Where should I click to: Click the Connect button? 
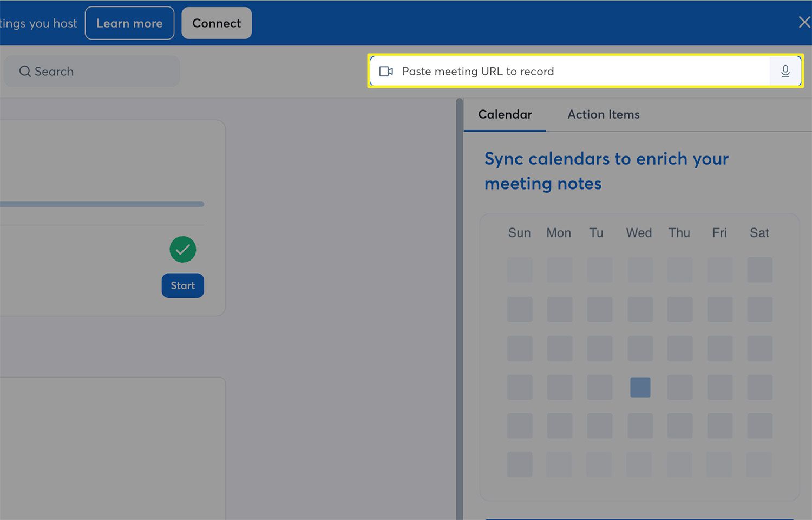pos(217,23)
